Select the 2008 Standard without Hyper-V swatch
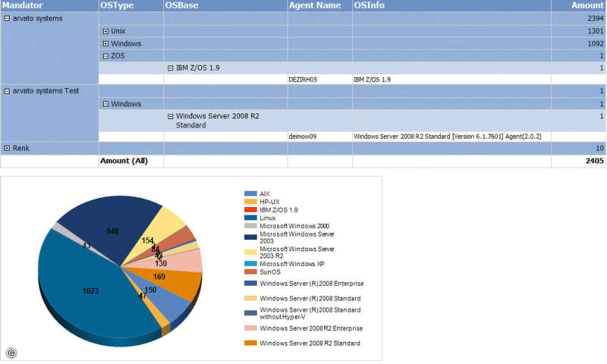This screenshot has width=607, height=364. click(x=250, y=313)
